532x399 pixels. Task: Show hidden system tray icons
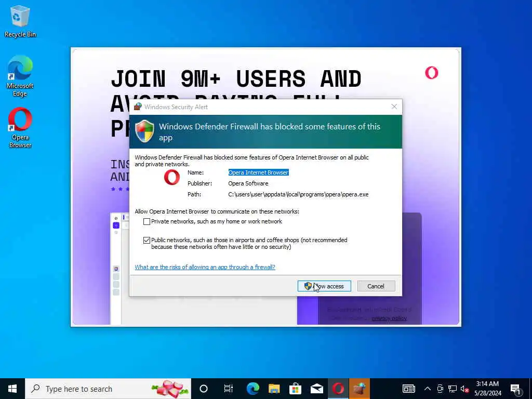[x=428, y=389]
